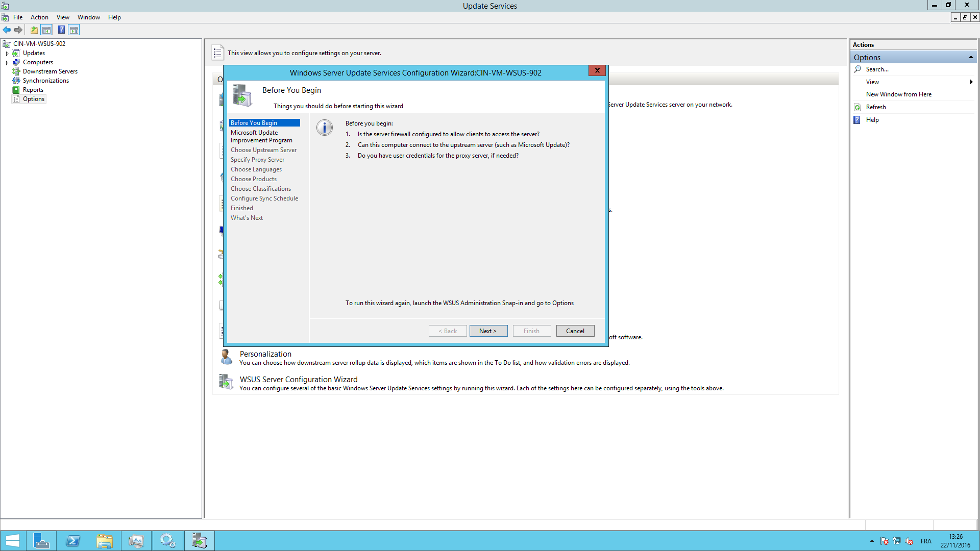Click the Help icon in Actions pane

(x=857, y=120)
